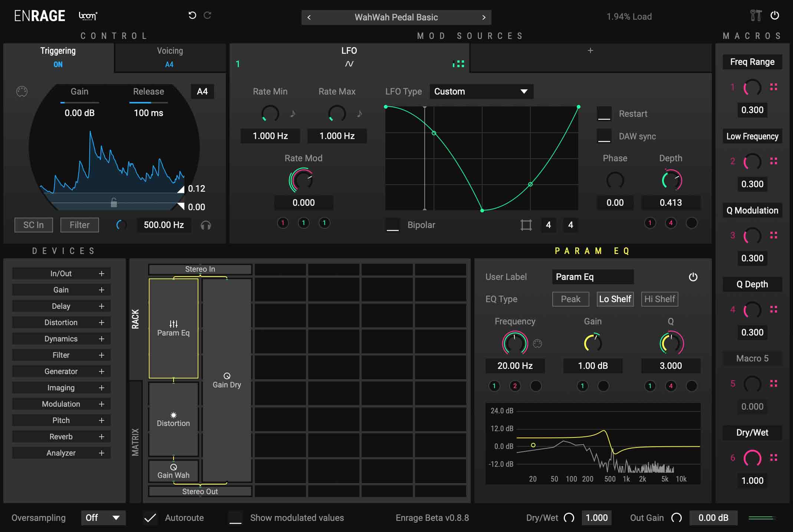Select the Lo Shelf EQ type

[615, 299]
